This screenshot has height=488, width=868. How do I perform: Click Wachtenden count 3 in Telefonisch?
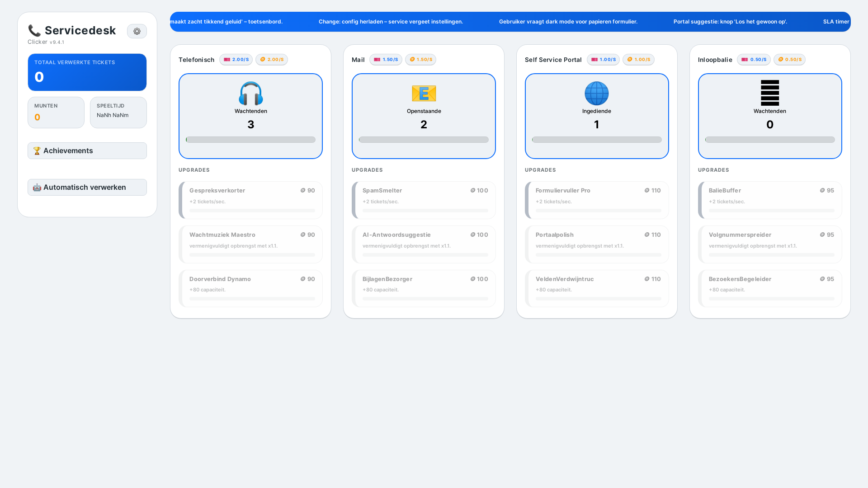click(250, 125)
